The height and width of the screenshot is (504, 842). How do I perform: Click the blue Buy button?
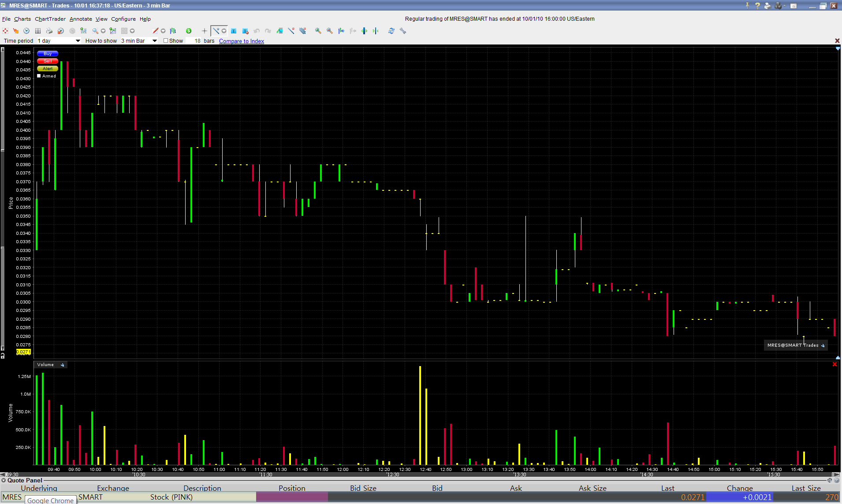tap(48, 53)
